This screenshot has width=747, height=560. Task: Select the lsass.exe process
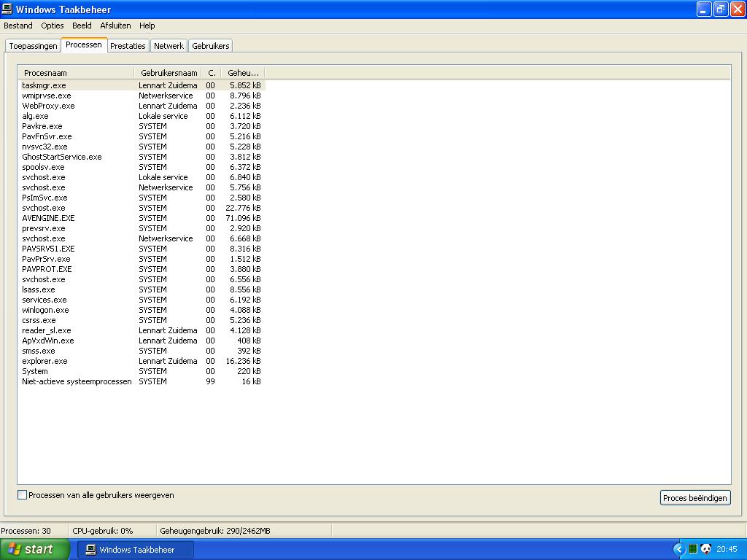(x=142, y=289)
